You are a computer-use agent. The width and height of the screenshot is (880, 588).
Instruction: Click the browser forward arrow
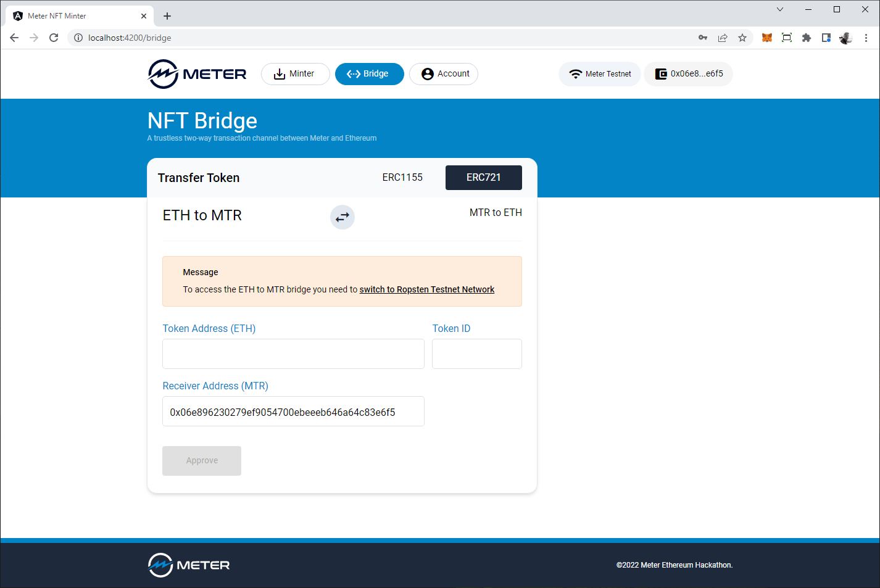[34, 38]
